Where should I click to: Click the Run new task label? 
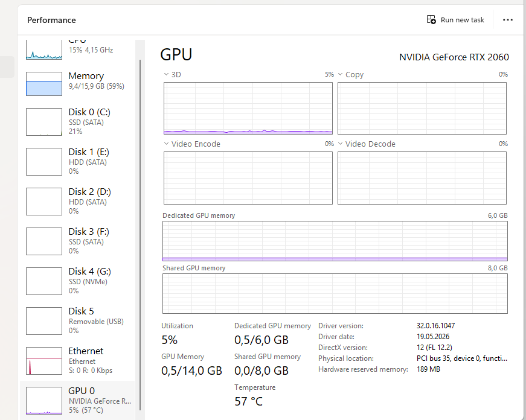[x=462, y=20]
